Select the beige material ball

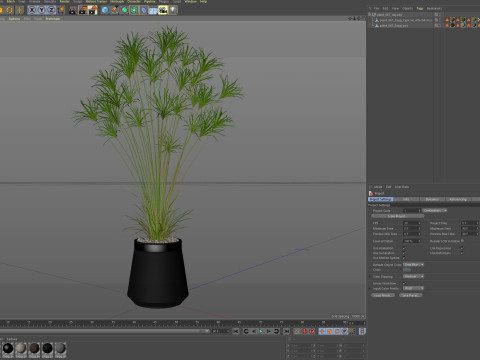point(21,348)
